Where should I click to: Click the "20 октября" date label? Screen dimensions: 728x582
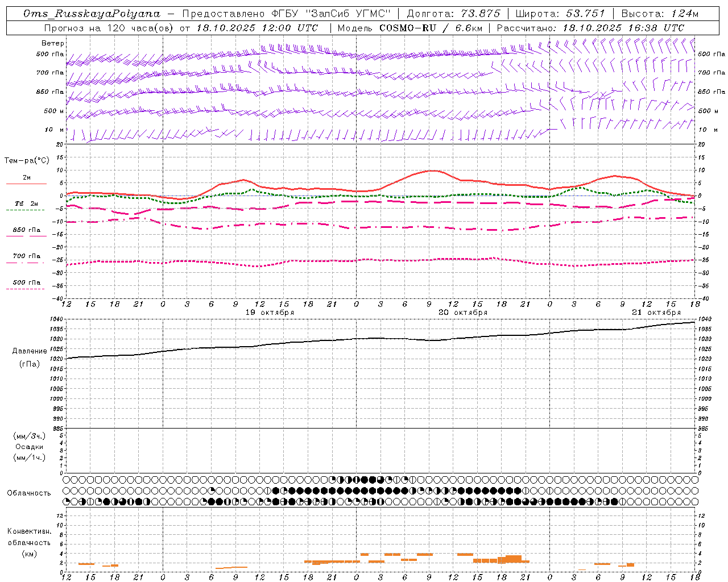[463, 313]
